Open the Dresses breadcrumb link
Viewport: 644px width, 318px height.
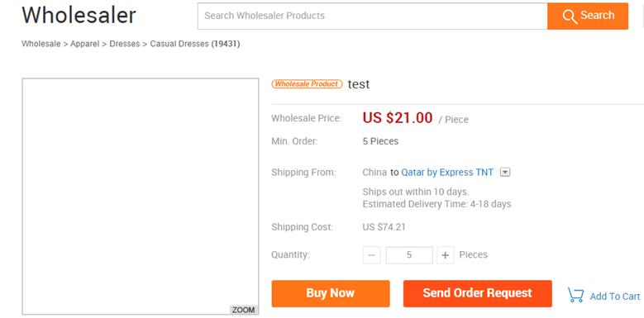(125, 44)
